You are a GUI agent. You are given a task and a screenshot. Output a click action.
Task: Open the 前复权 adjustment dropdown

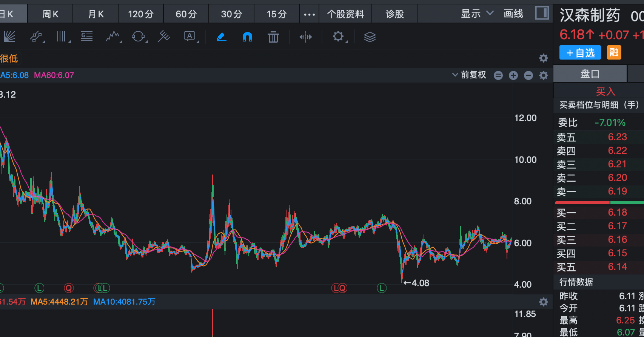point(469,75)
